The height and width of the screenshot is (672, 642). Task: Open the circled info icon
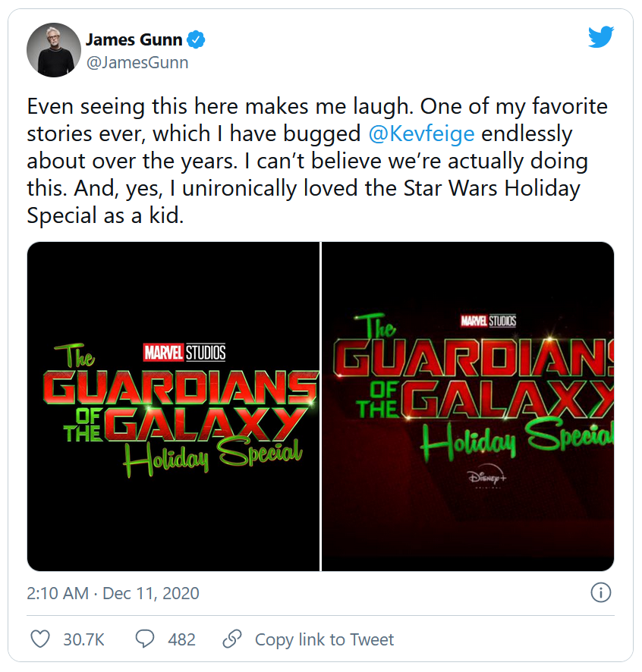(600, 592)
